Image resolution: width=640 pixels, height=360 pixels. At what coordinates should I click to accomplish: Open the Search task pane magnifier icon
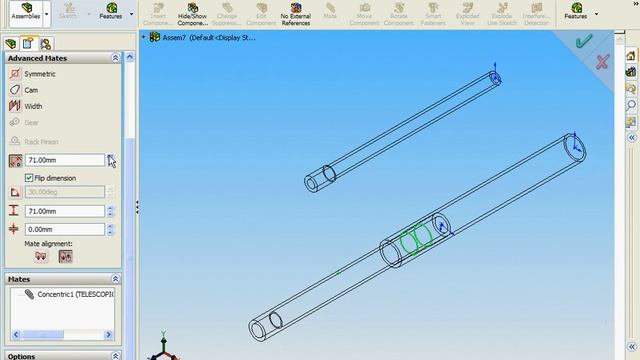[631, 105]
